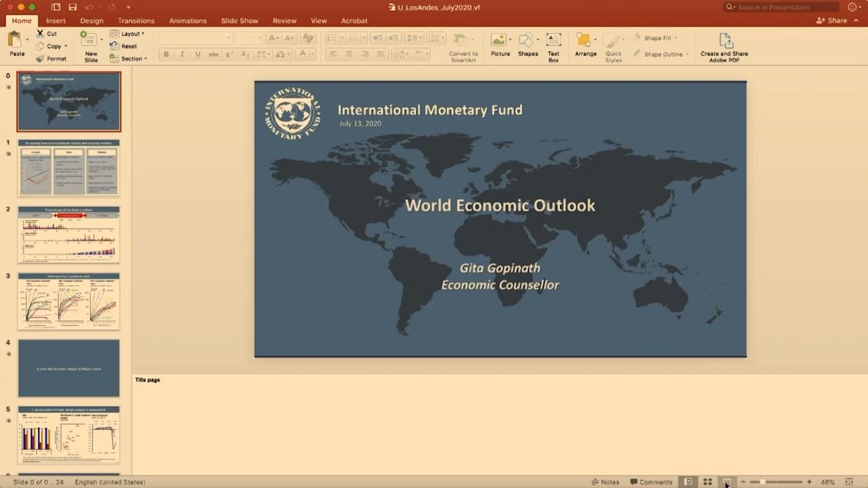Toggle the Comments pane
The image size is (868, 488).
click(x=651, y=482)
